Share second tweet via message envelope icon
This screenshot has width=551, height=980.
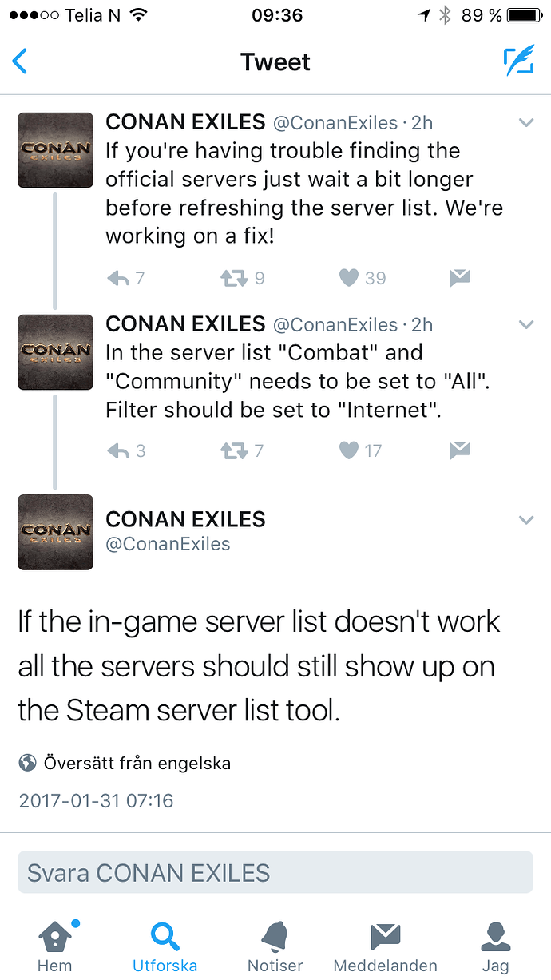coord(459,451)
